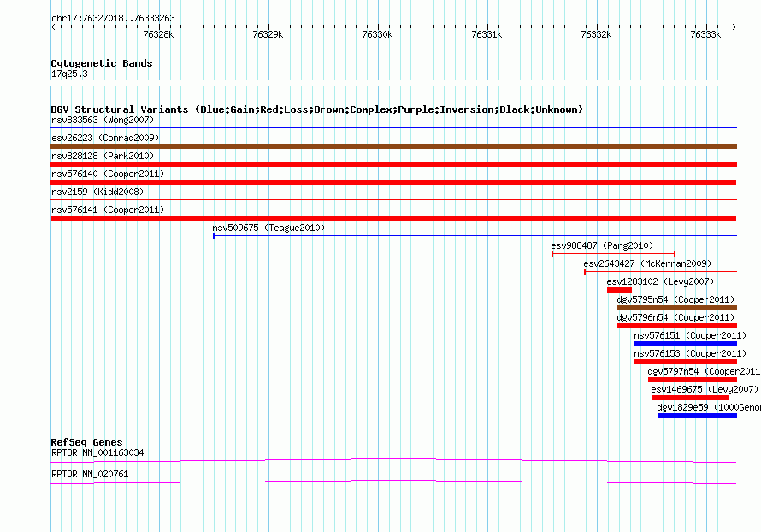Open the nsv828128 (Park2010) variant label

click(x=103, y=156)
